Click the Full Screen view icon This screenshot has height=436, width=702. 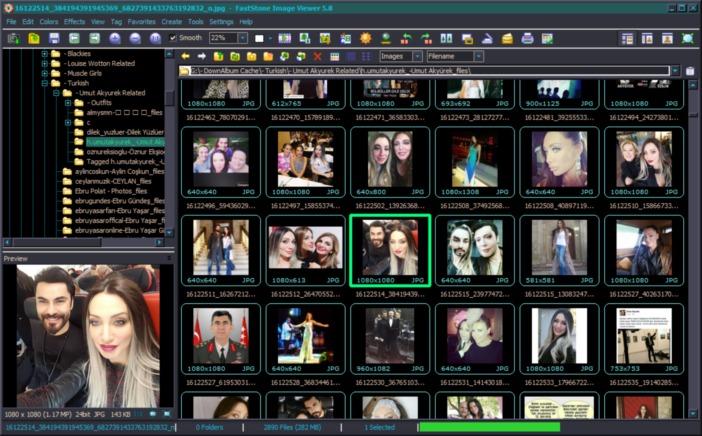coord(687,38)
